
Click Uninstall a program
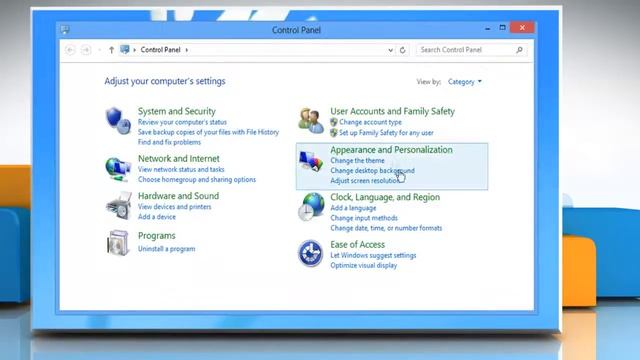coord(167,249)
